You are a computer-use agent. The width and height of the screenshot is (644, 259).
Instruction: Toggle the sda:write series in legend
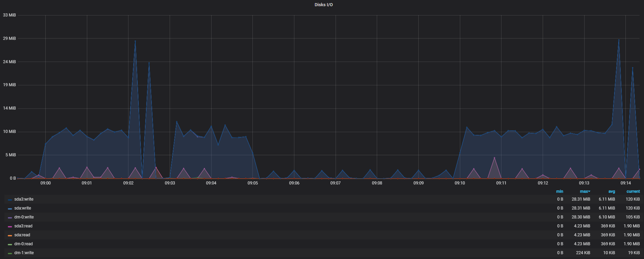pyautogui.click(x=23, y=208)
